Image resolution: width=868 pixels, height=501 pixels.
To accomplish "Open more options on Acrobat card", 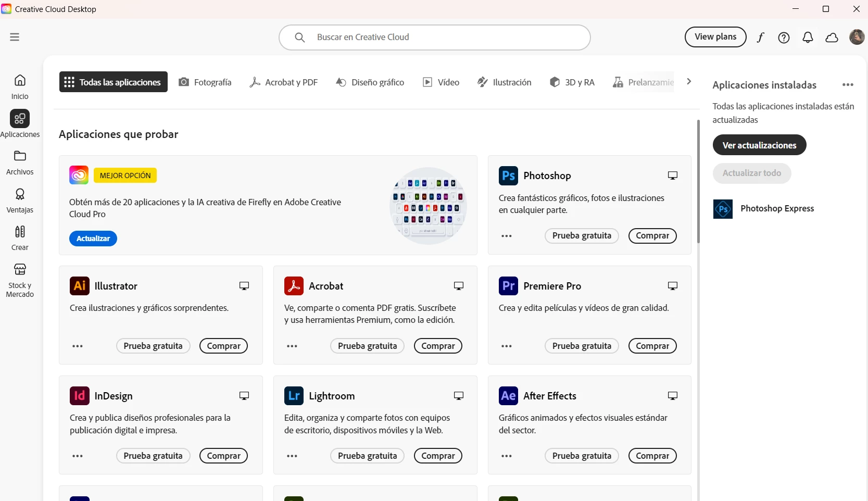I will pyautogui.click(x=292, y=346).
